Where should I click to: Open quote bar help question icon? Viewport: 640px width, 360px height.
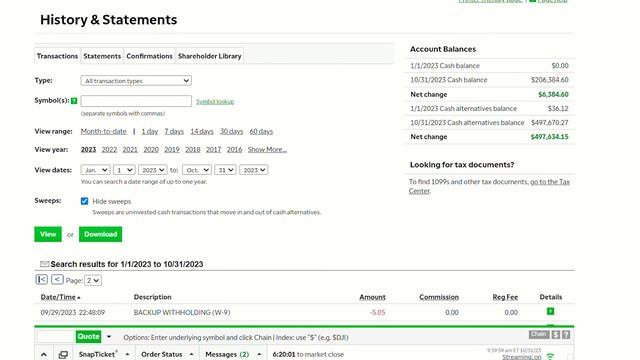(566, 335)
